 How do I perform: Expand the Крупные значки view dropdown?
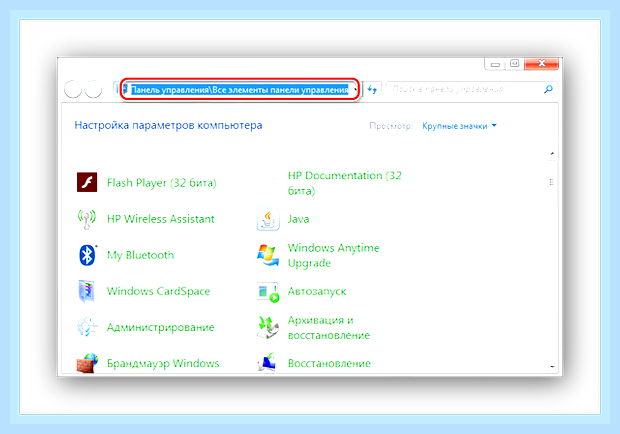pyautogui.click(x=459, y=126)
